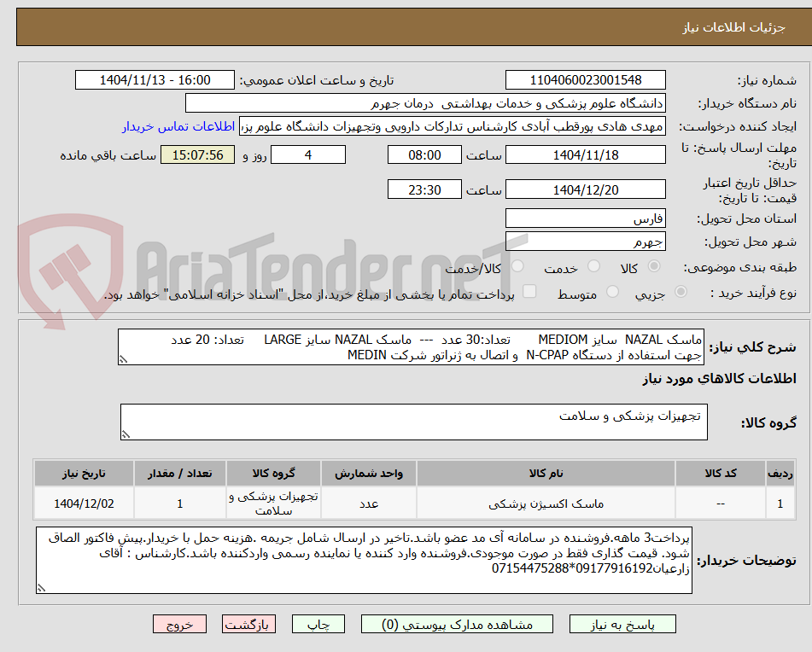
Task: Click the remaining days field 4
Action: tap(308, 154)
